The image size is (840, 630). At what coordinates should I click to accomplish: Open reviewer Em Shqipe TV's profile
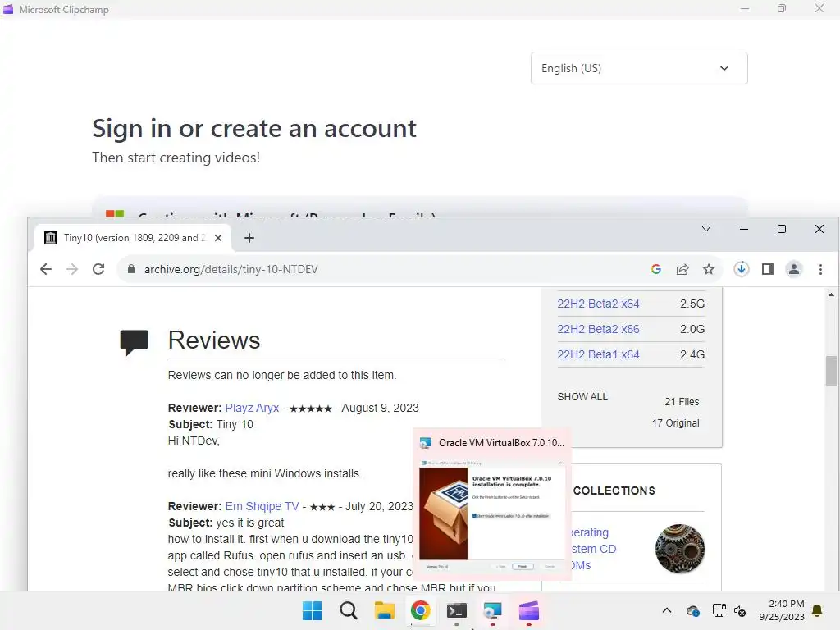tap(262, 506)
